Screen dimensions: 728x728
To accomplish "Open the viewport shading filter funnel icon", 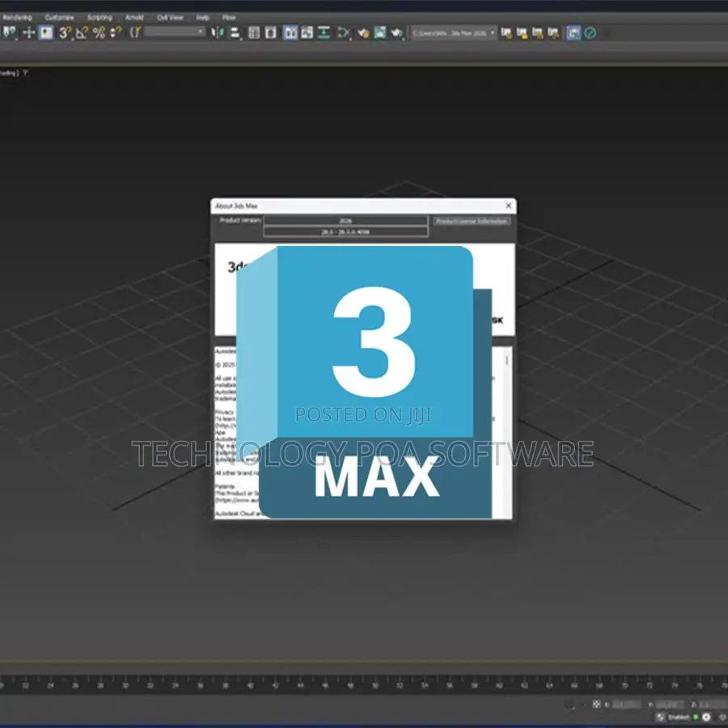I will pos(26,73).
